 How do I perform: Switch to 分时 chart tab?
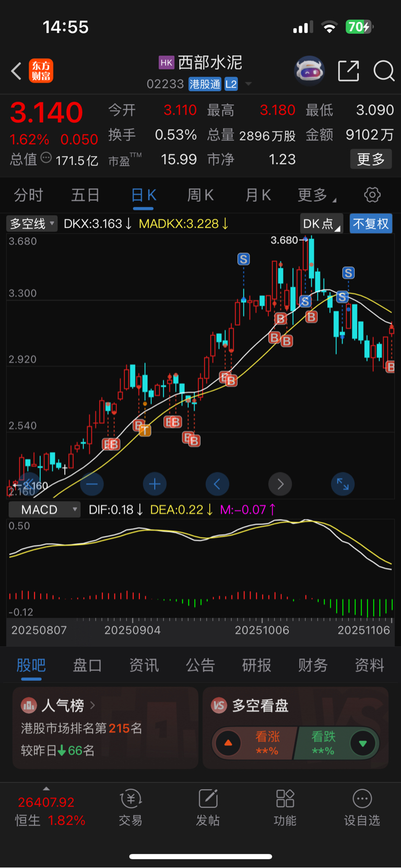click(29, 195)
